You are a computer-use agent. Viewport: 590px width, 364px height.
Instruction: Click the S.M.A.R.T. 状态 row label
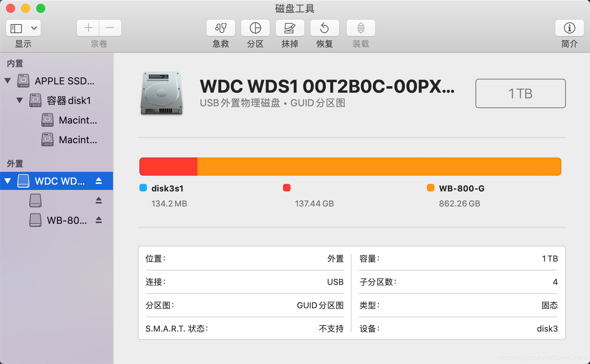177,329
